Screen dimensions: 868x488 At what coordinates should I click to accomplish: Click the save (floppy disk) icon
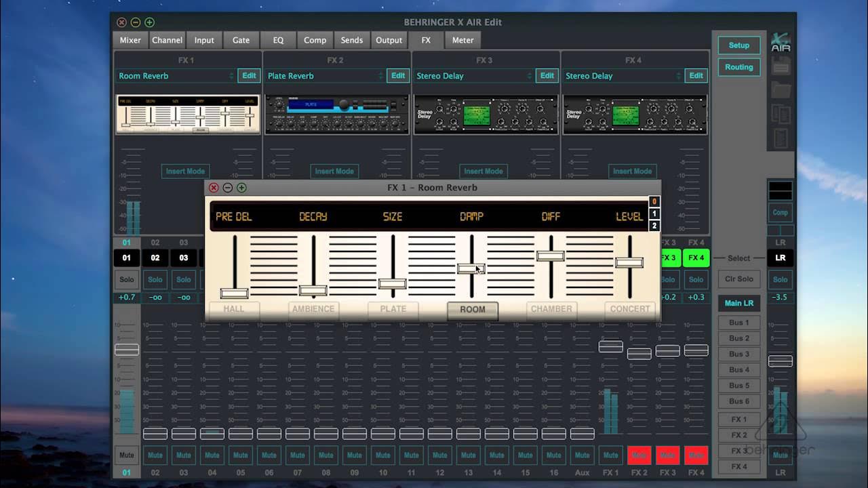tap(781, 66)
